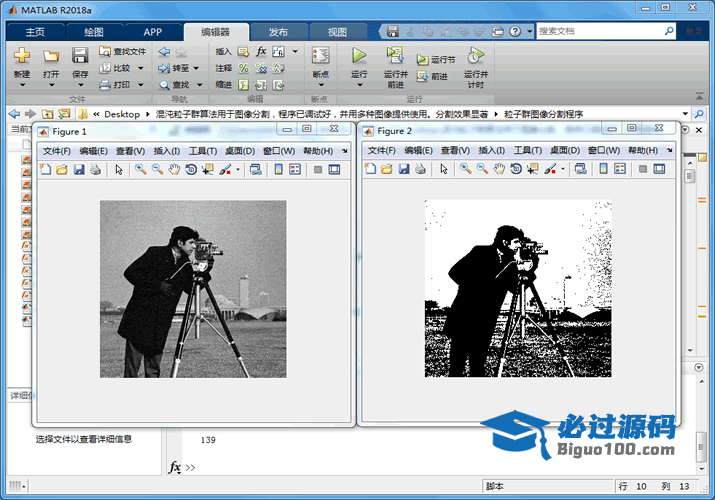Open the address bar path dropdown arrow
This screenshot has width=715, height=500.
(685, 113)
